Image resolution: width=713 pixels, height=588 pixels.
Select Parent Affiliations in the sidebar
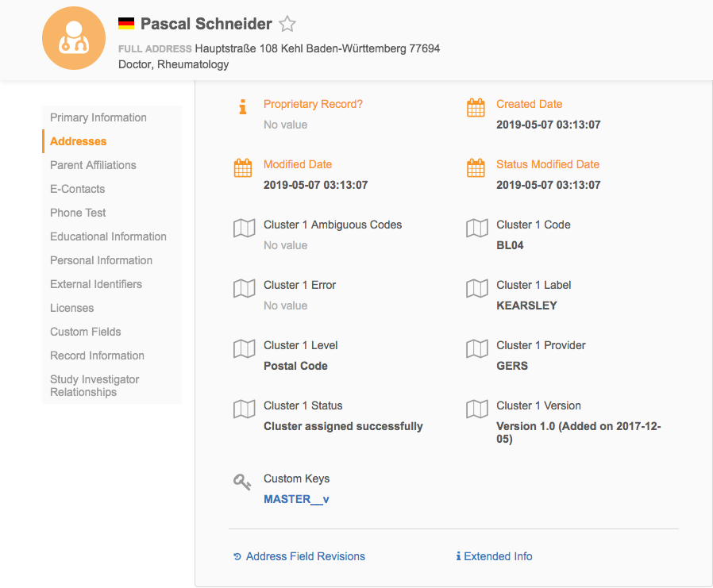coord(93,165)
